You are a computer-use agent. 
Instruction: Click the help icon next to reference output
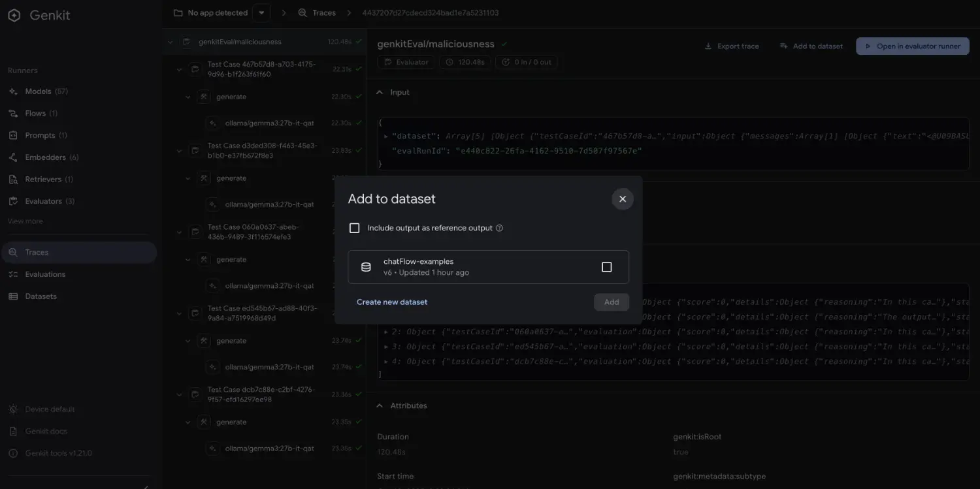click(500, 229)
